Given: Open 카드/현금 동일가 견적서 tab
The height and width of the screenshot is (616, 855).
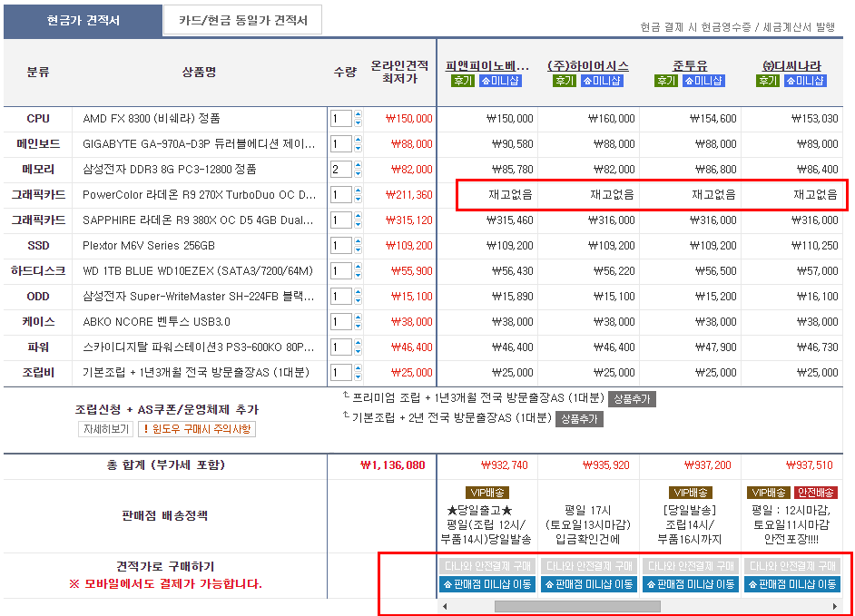Looking at the screenshot, I should [x=242, y=20].
